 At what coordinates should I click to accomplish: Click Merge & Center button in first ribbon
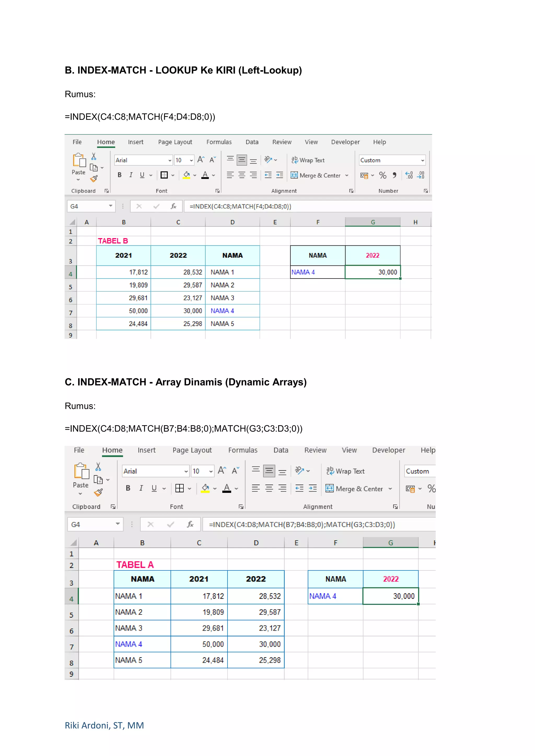(x=316, y=175)
